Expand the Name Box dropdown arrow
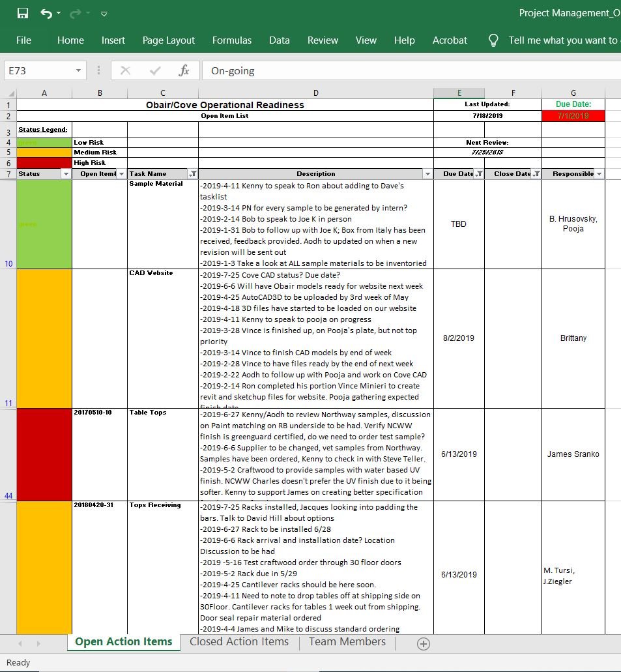 (78, 70)
